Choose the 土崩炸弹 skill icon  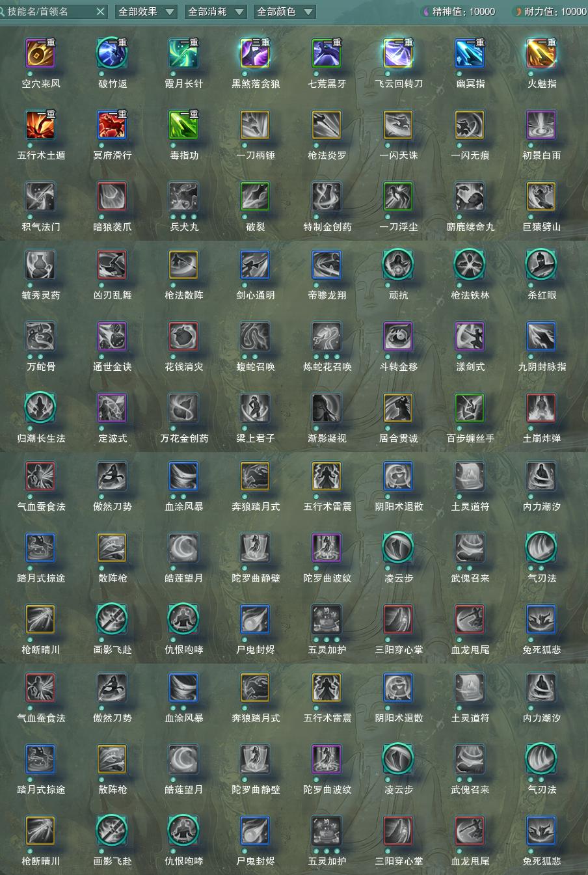[542, 408]
